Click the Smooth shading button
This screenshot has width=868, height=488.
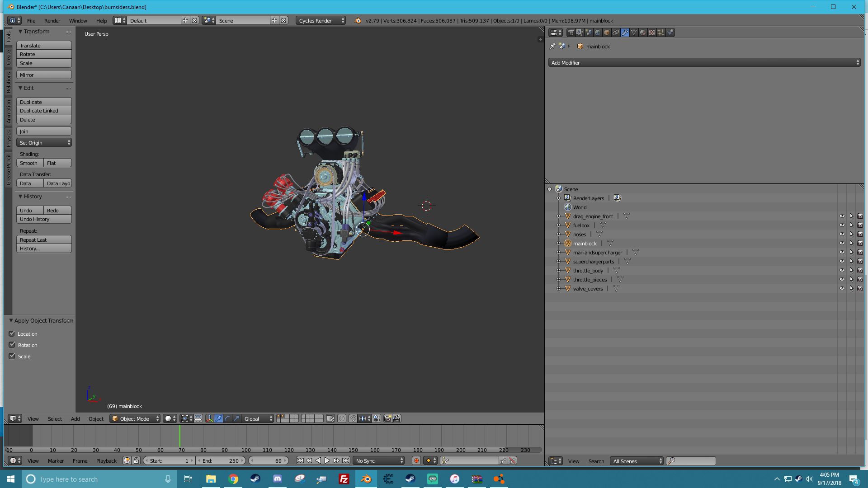30,163
